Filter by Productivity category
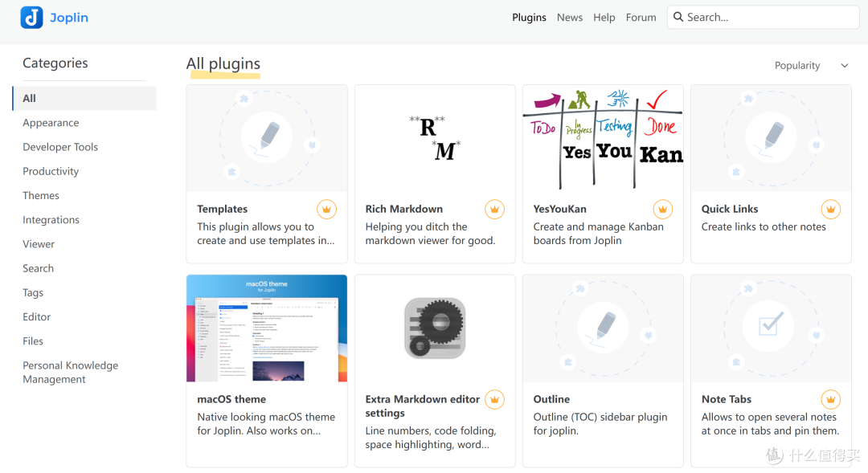This screenshot has height=473, width=868. 51,172
